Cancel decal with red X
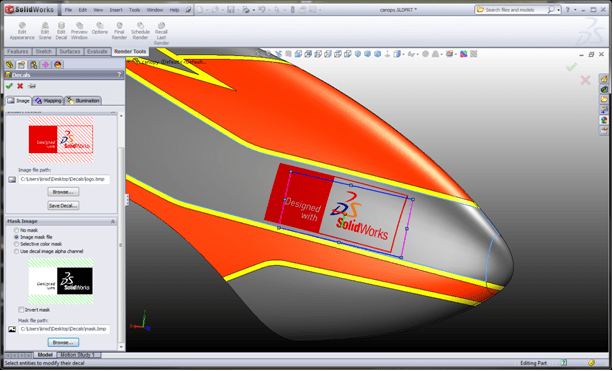613x371 pixels. (20, 86)
